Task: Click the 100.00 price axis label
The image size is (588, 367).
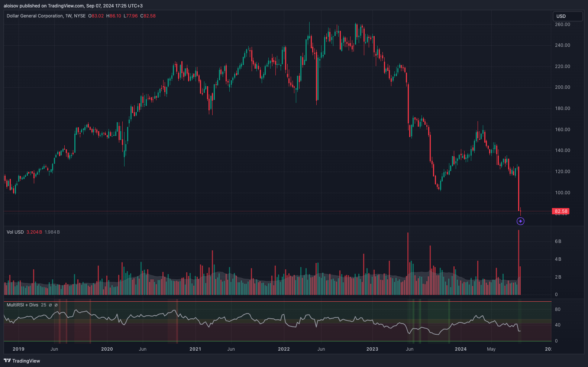Action: (x=562, y=193)
